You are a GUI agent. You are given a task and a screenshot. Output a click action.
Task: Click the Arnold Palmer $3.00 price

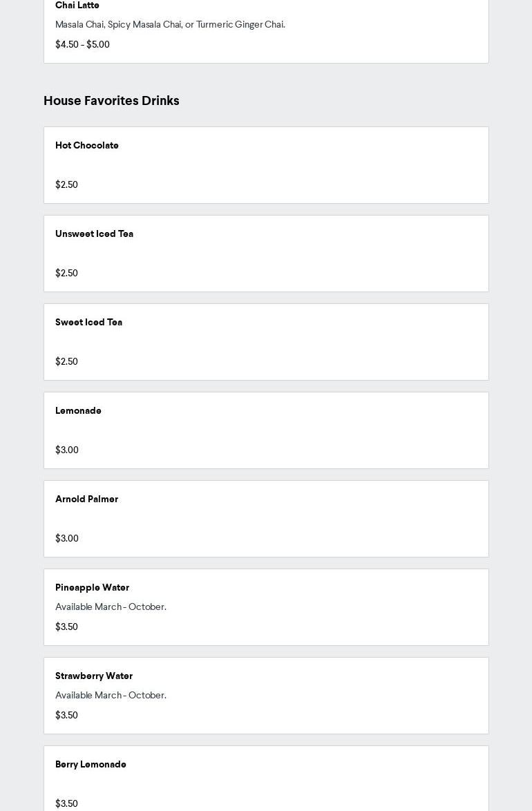click(x=67, y=539)
